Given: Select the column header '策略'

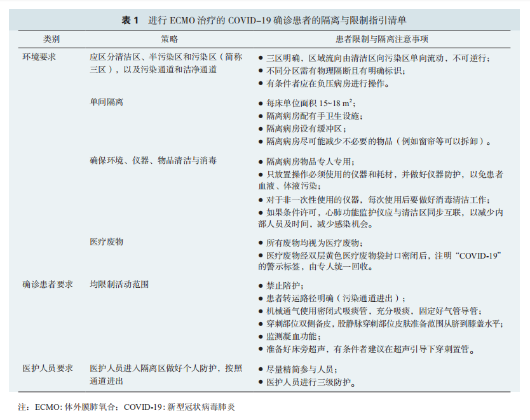Looking at the screenshot, I should pyautogui.click(x=169, y=39).
